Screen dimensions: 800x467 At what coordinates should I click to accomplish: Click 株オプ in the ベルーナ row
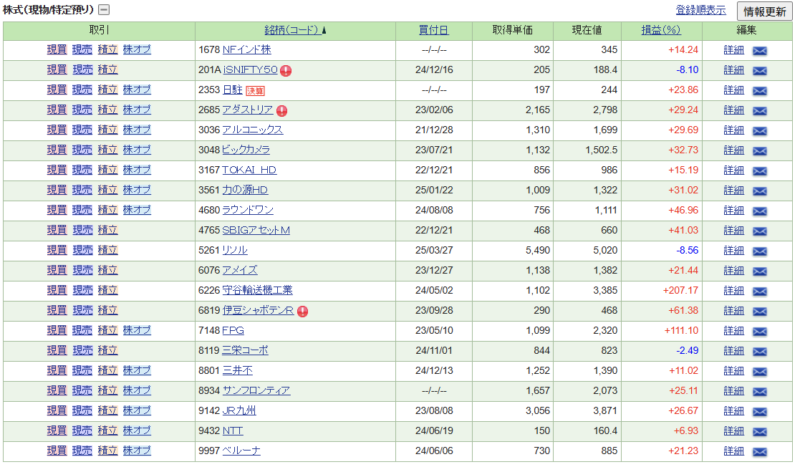tap(137, 451)
